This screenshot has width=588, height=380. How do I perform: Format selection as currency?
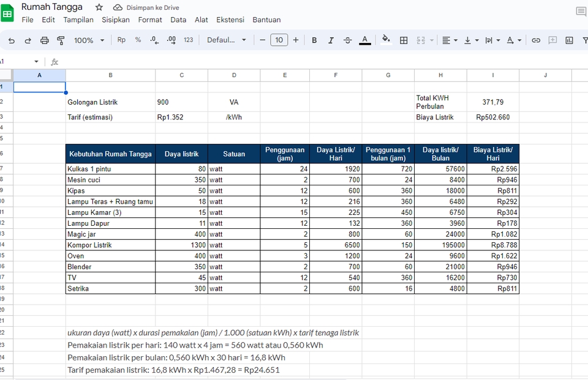coord(121,40)
